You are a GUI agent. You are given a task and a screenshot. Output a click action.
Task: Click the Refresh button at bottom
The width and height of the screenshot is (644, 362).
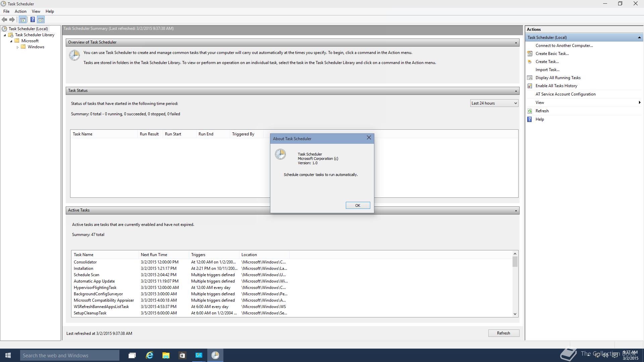tap(503, 333)
